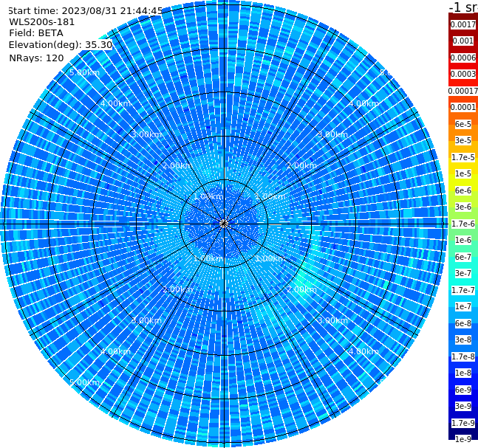
Task: Click the 1e-5 colorbar label
Action: pyautogui.click(x=463, y=173)
